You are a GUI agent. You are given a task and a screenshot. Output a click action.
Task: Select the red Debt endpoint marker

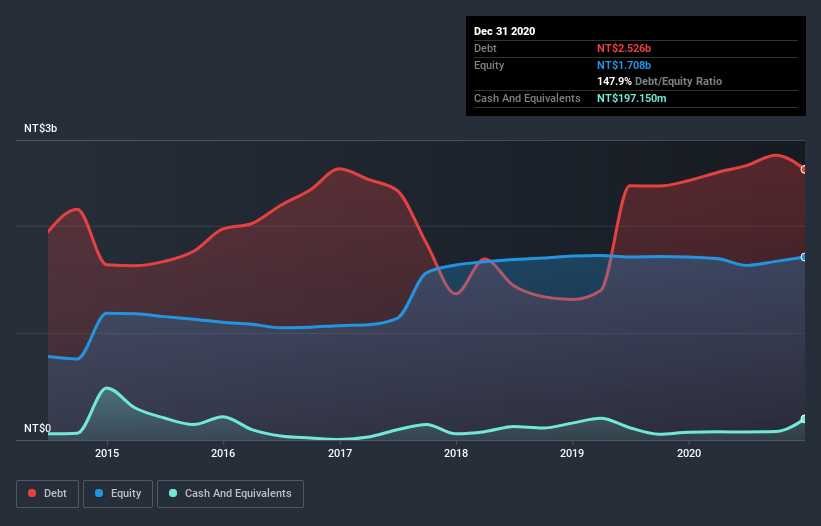(x=804, y=170)
